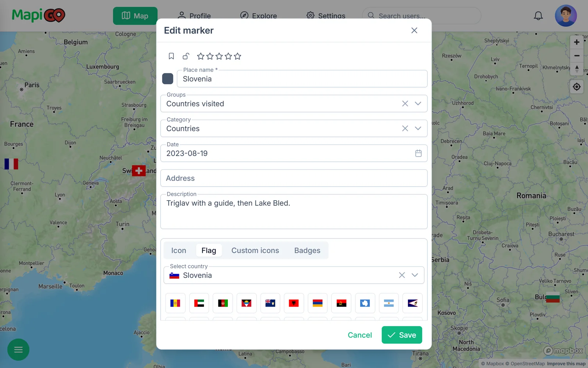The height and width of the screenshot is (368, 588).
Task: Choose the United Arab Emirates flag
Action: pos(199,303)
